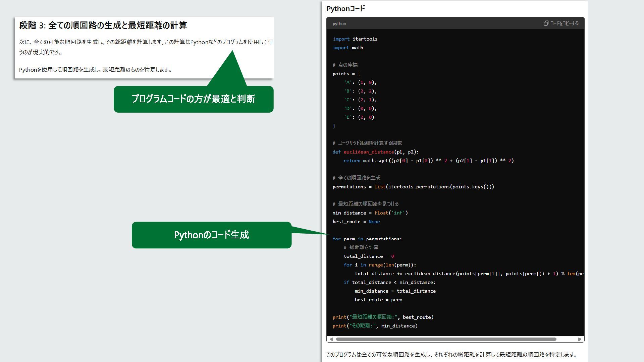Click the copy code clipboard icon
Screen dimensions: 644x362
(x=546, y=23)
